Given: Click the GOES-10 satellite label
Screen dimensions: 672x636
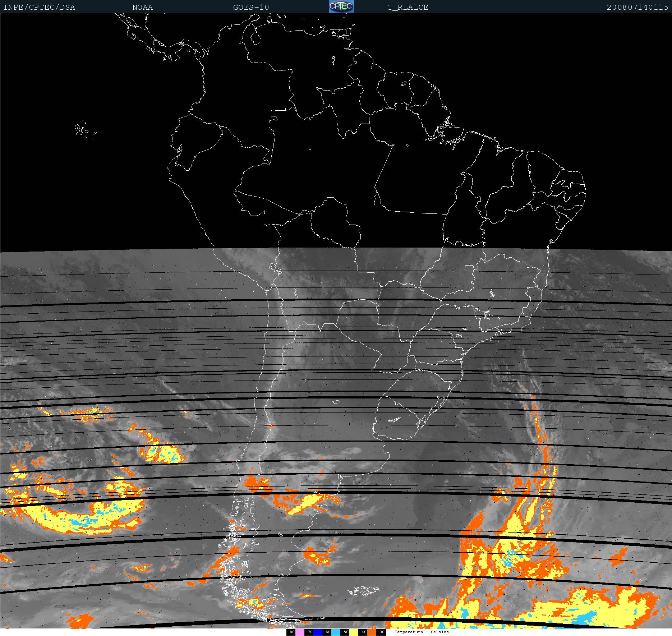Looking at the screenshot, I should [x=251, y=8].
